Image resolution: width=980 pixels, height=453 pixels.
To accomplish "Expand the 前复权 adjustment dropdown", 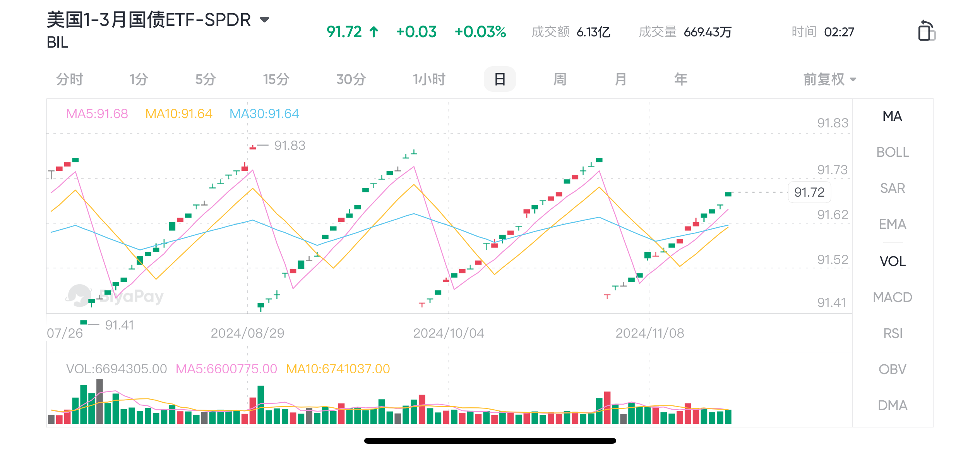I will click(x=829, y=79).
